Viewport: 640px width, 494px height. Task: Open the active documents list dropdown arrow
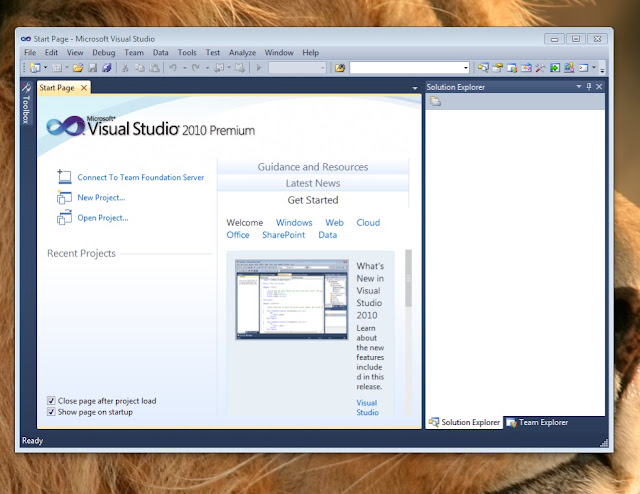click(x=415, y=88)
